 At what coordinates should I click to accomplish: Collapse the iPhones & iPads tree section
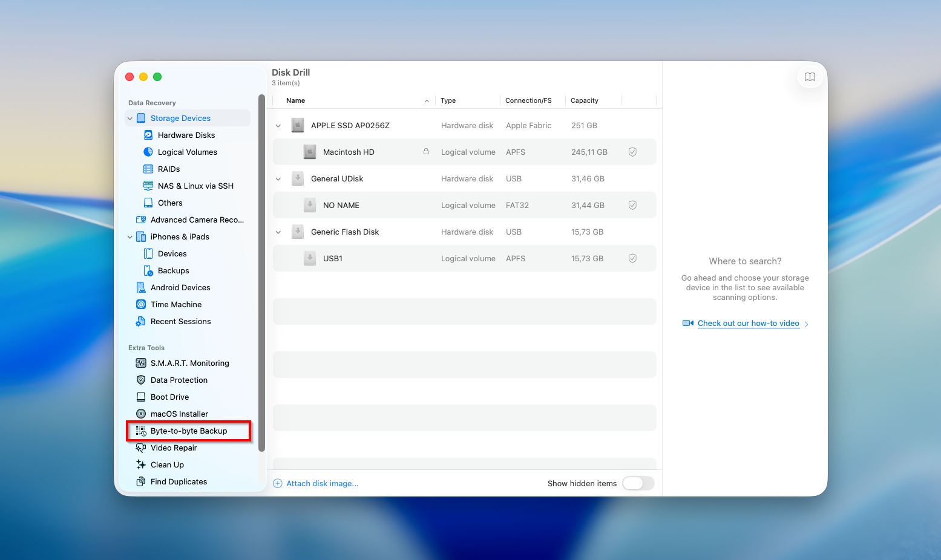click(130, 237)
